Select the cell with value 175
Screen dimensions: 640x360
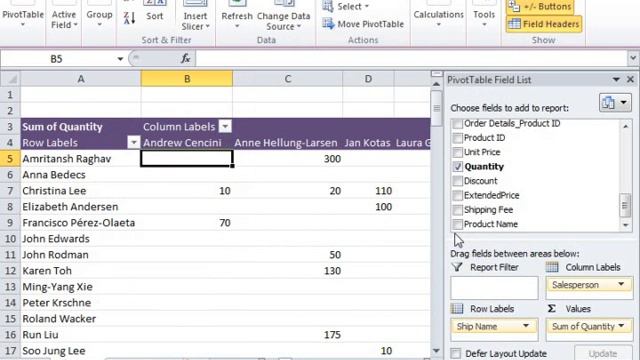click(x=288, y=335)
